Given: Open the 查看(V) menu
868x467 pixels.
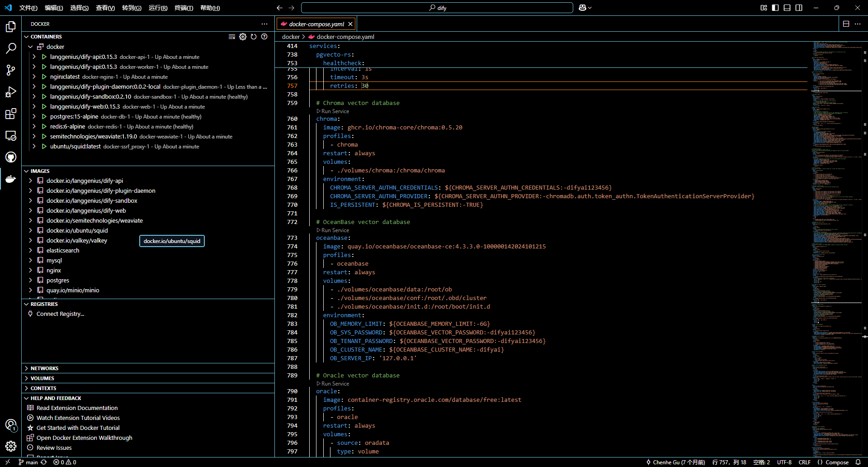Looking at the screenshot, I should [105, 8].
